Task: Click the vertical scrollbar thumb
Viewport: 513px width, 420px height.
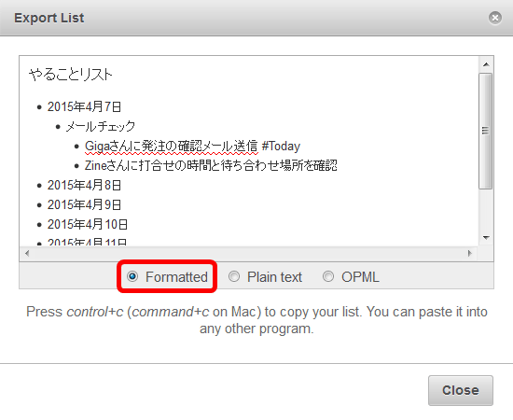Action: pos(486,131)
